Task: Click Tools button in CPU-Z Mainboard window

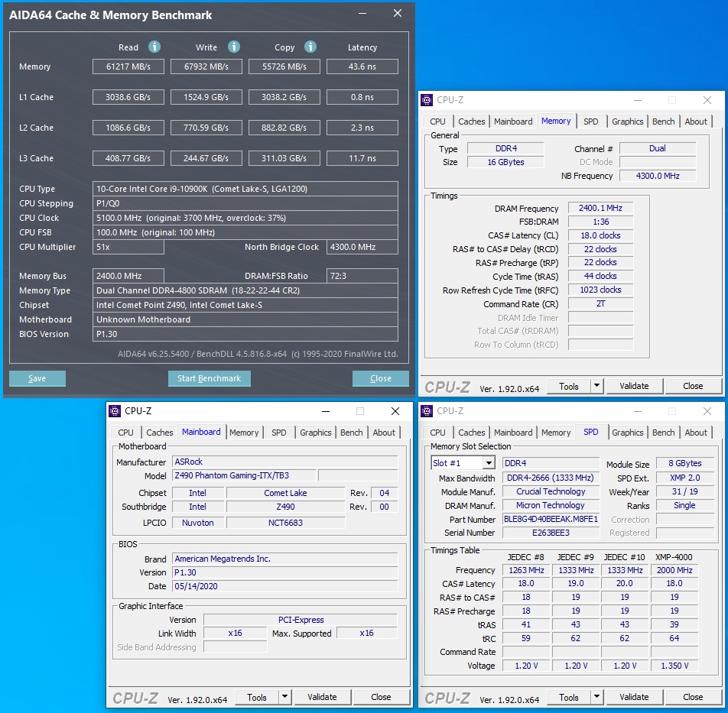Action: [257, 697]
